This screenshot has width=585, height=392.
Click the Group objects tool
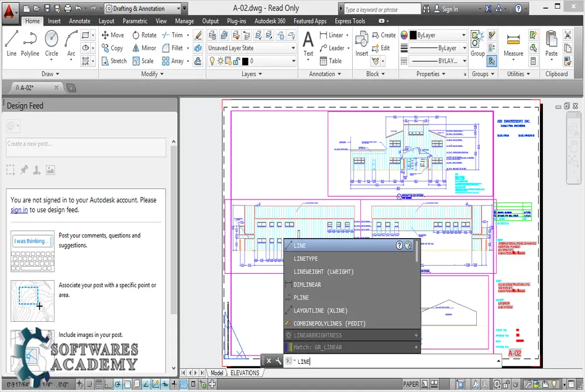[477, 44]
